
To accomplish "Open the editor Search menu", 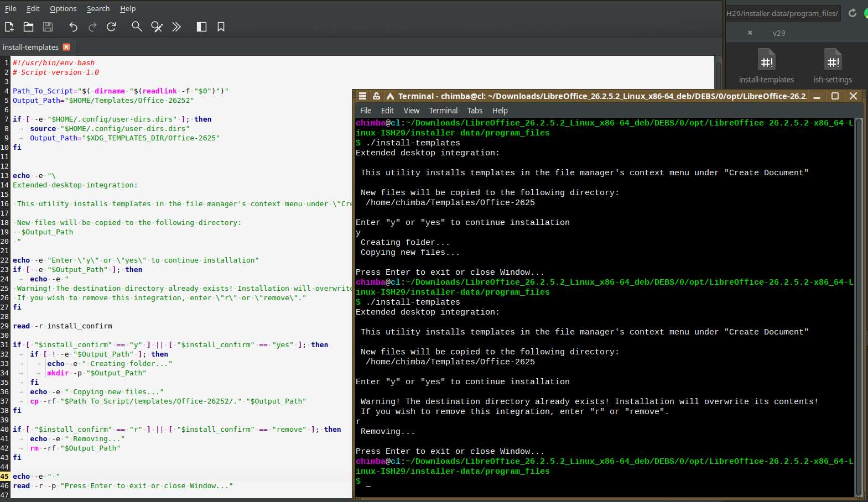I will pyautogui.click(x=98, y=8).
